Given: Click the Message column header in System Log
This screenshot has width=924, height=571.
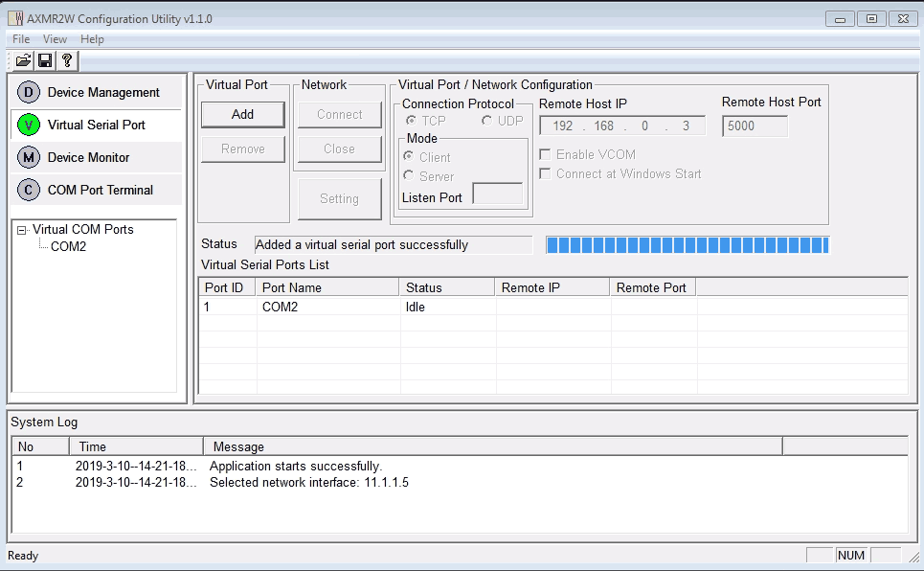Looking at the screenshot, I should coord(493,446).
